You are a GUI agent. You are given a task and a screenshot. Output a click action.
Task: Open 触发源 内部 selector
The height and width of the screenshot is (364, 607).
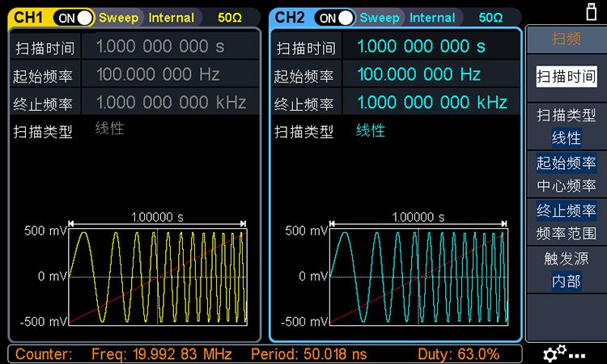pos(567,270)
